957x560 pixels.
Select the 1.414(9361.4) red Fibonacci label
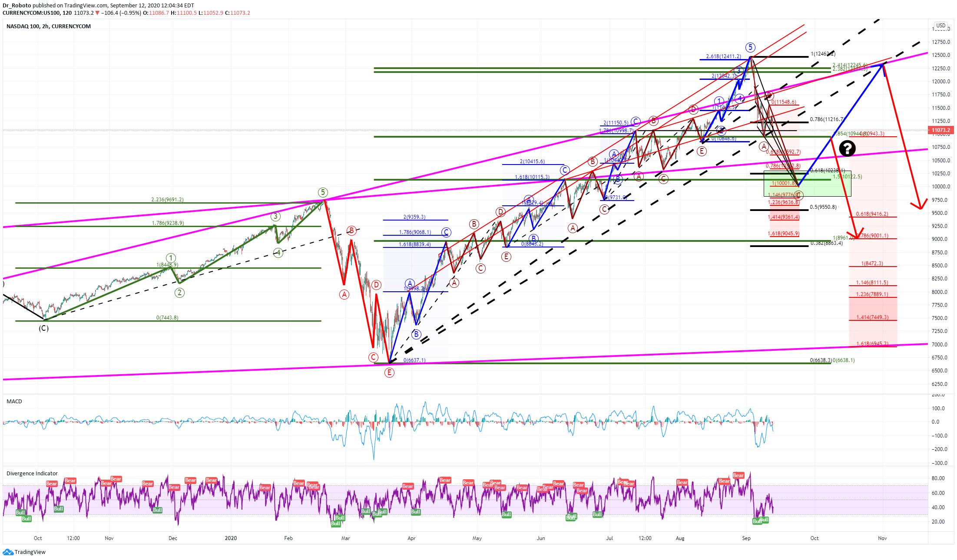[784, 217]
